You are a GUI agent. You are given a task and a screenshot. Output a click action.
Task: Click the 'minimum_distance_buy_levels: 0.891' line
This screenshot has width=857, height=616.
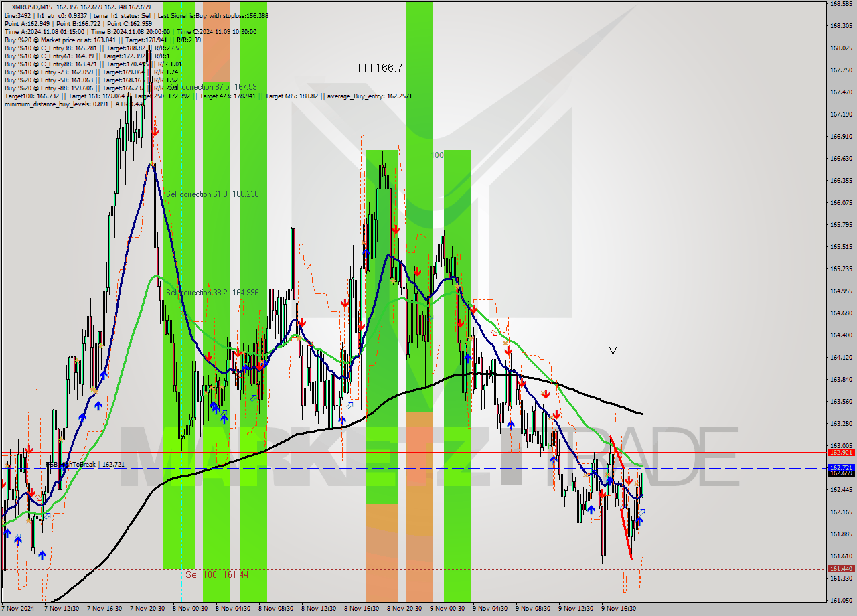[x=74, y=104]
